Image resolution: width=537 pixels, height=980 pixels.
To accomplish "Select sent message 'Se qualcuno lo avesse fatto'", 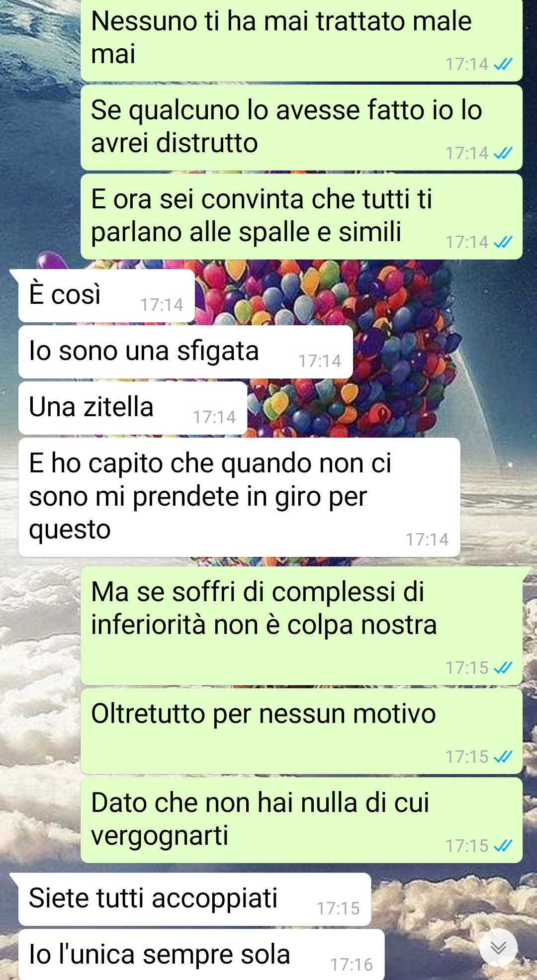I will (301, 128).
